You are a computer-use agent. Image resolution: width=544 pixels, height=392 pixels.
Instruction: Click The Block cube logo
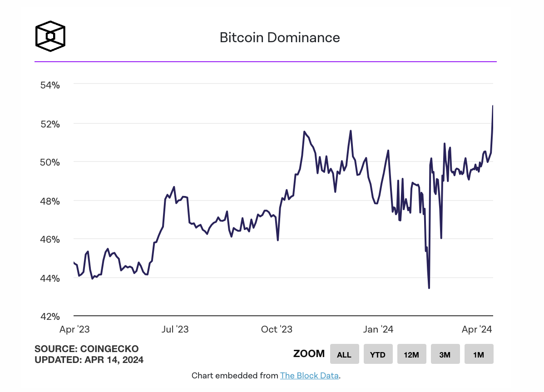click(x=50, y=35)
